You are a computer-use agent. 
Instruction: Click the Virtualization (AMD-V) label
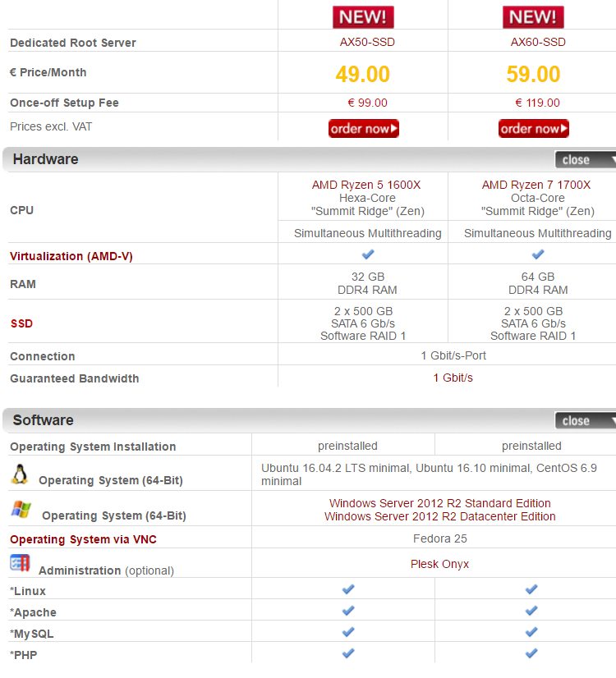coord(71,256)
